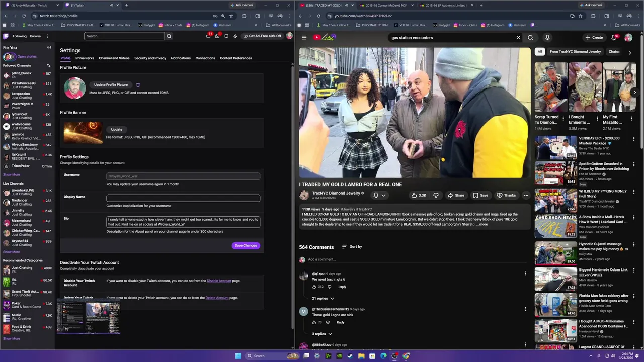Expand 21 replies under q1xp.n comment
644x362 pixels.
(x=323, y=298)
